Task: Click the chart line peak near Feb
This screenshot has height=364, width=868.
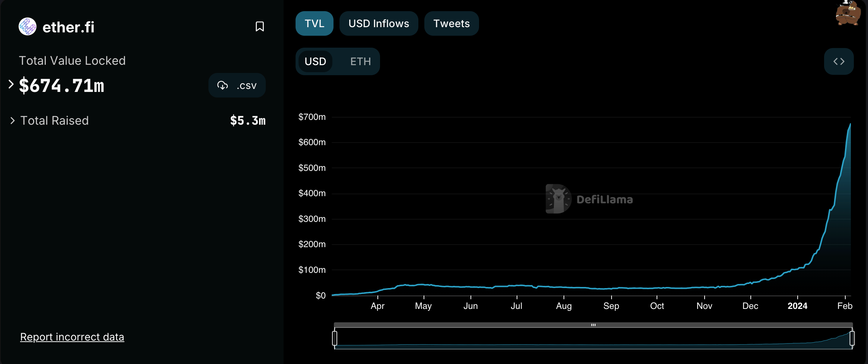Action: [850, 124]
